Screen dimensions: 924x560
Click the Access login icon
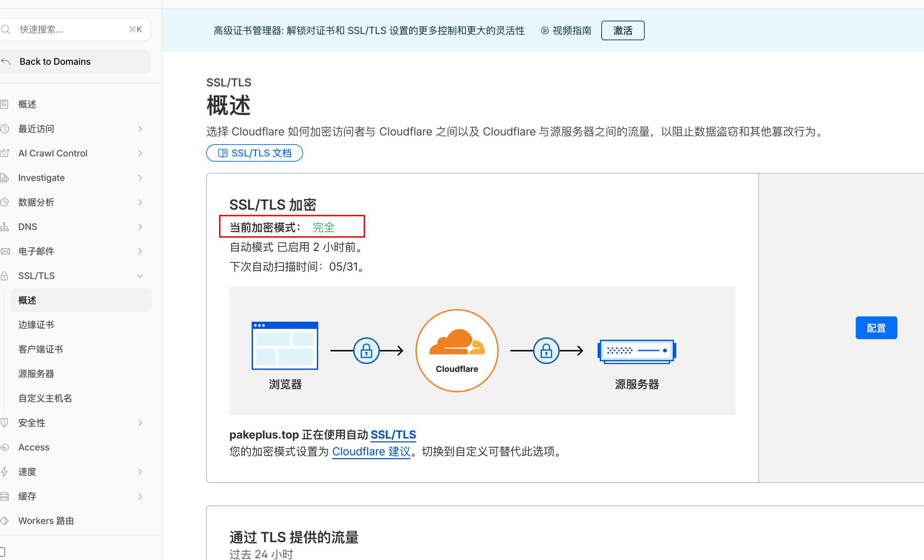pyautogui.click(x=5, y=447)
